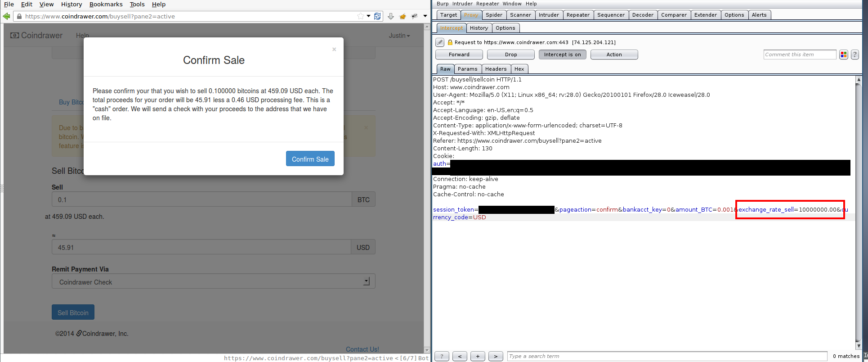Switch to the Decoder tab
Viewport: 868px width, 362px height.
click(x=643, y=15)
